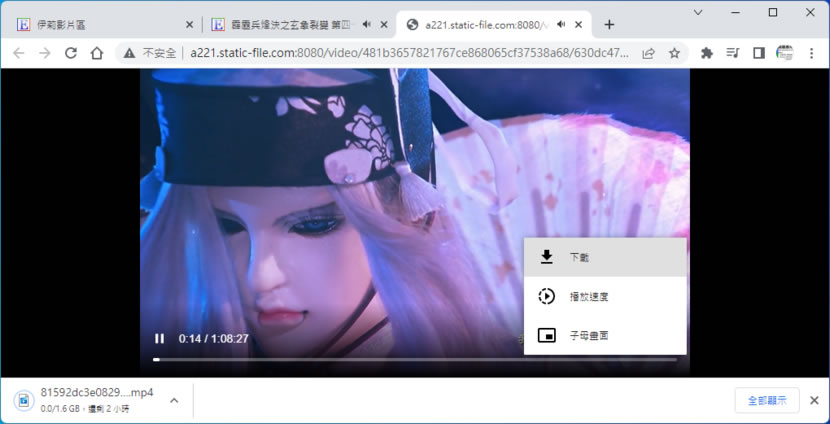Viewport: 830px width, 424px height.
Task: Click the mp4 file type icon
Action: point(24,401)
